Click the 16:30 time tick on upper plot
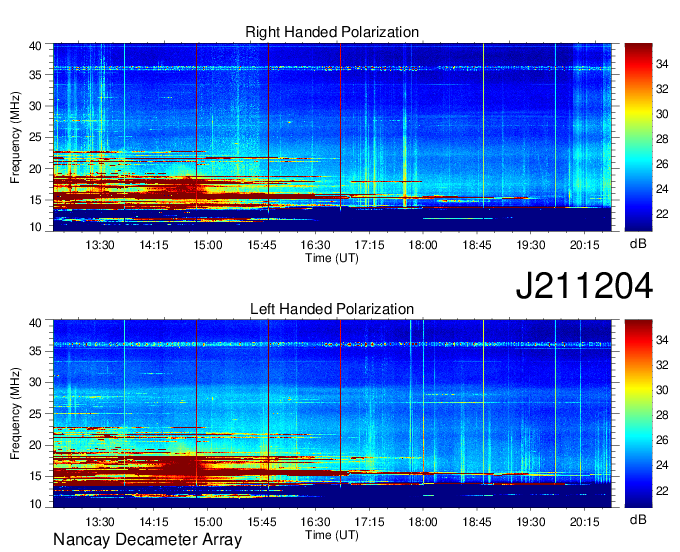Viewport: 680px width, 552px height. tap(315, 245)
